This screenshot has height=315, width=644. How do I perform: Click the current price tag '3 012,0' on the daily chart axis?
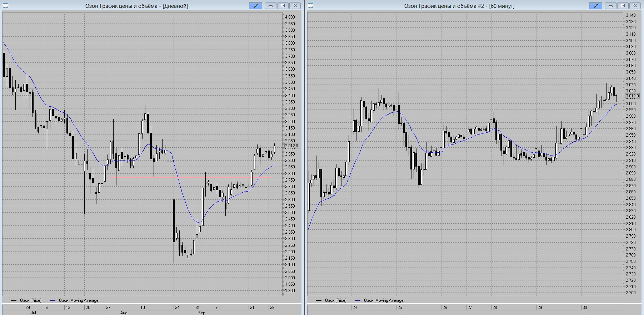[x=291, y=146]
